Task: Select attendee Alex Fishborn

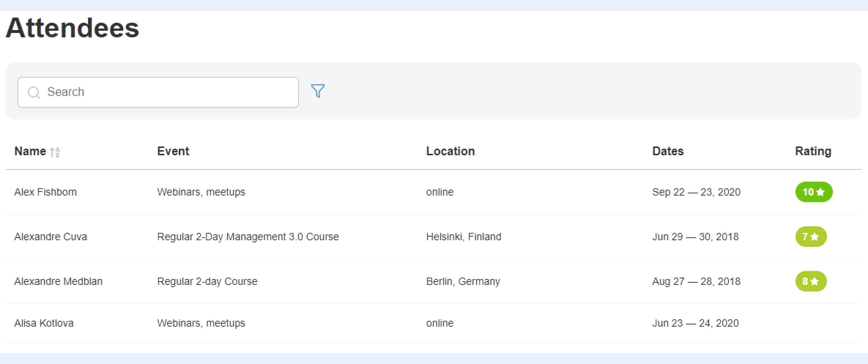Action: tap(45, 192)
